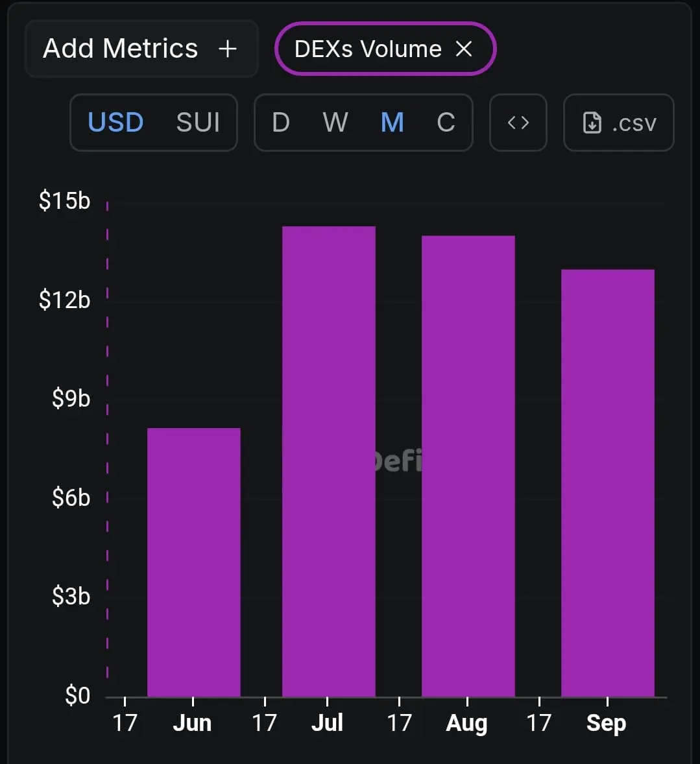
Task: Open the embed code icon button
Action: (x=518, y=123)
